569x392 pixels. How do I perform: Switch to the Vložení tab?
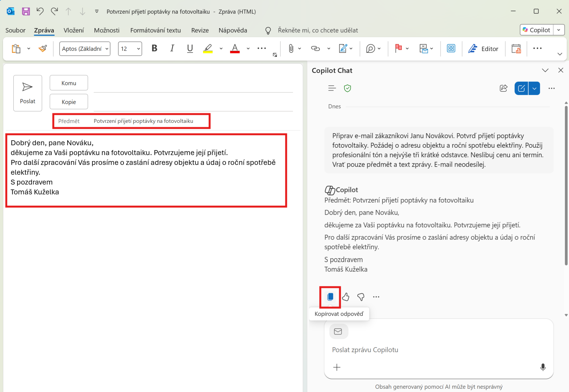73,30
